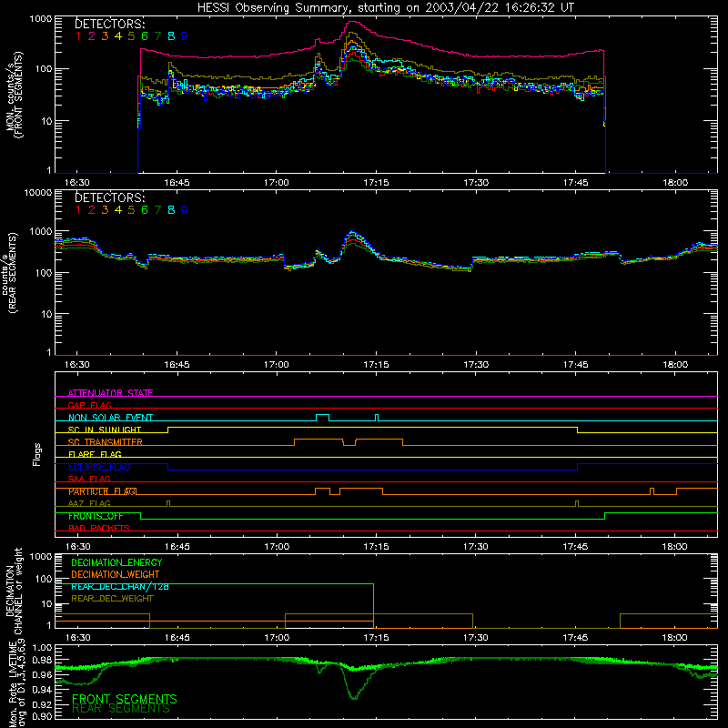This screenshot has height=728, width=728.
Task: Click the FLARE_FLAG label
Action: point(95,454)
